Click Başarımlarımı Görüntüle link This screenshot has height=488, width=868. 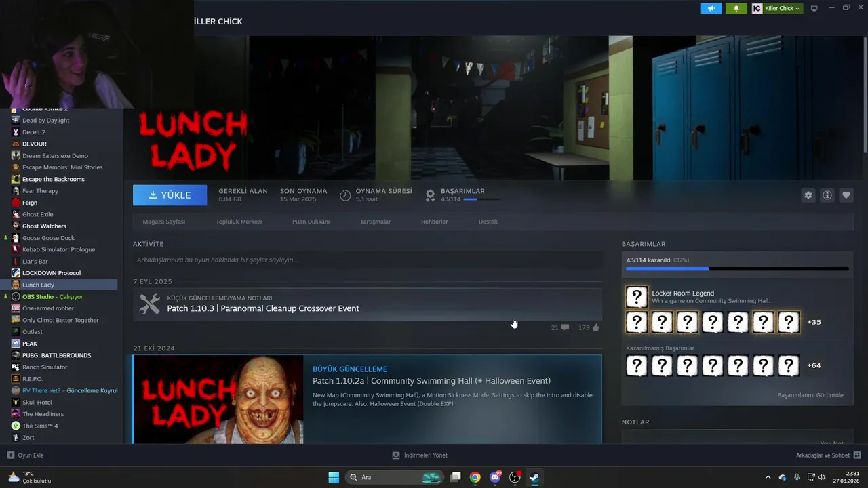810,395
